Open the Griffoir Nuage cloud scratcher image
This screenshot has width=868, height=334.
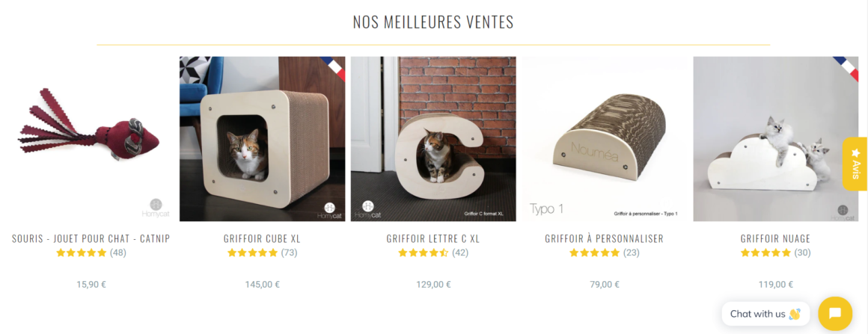775,139
